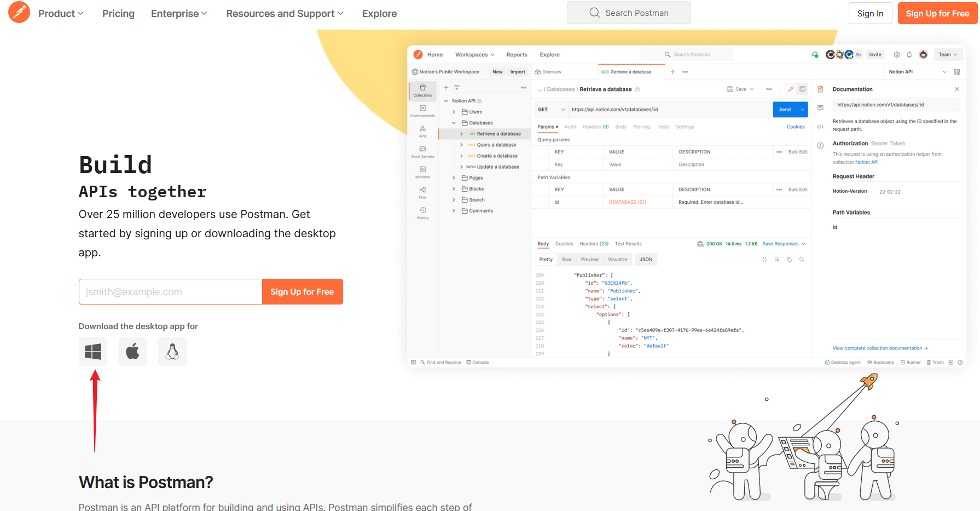Select the Visualize response view
This screenshot has width=980, height=511.
(x=617, y=260)
